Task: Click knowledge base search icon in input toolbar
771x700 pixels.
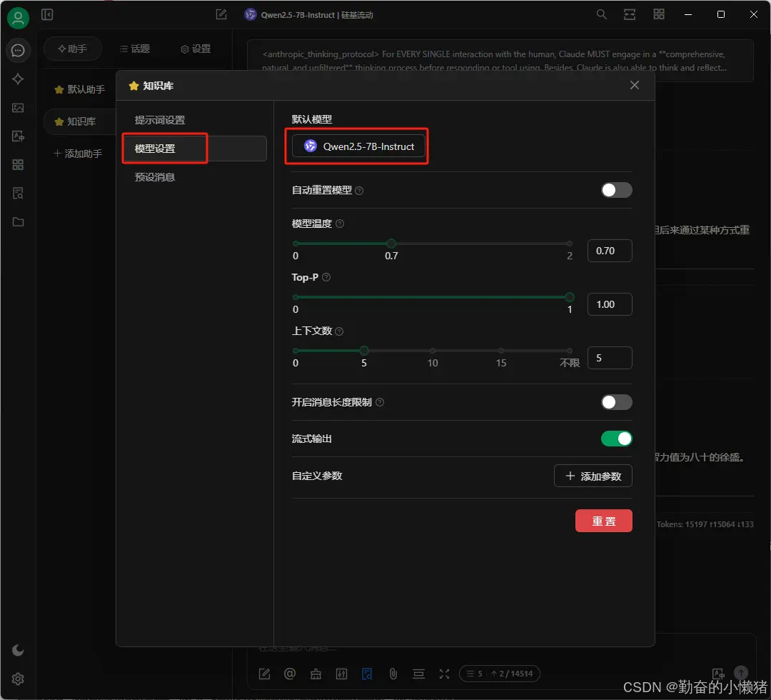Action: coord(368,674)
